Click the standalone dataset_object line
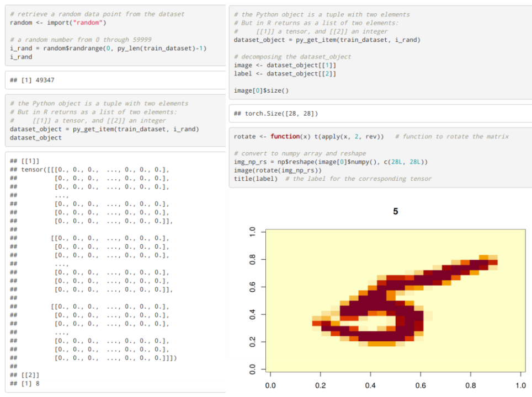The width and height of the screenshot is (532, 397). coord(36,137)
